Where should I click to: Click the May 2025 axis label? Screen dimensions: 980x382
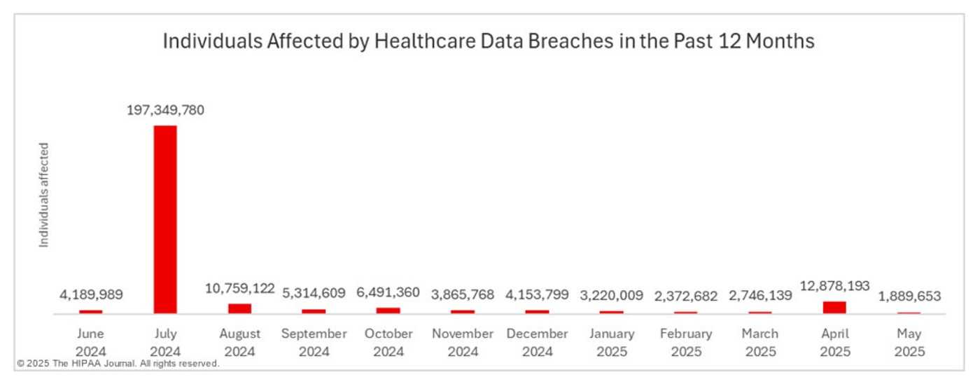point(909,343)
